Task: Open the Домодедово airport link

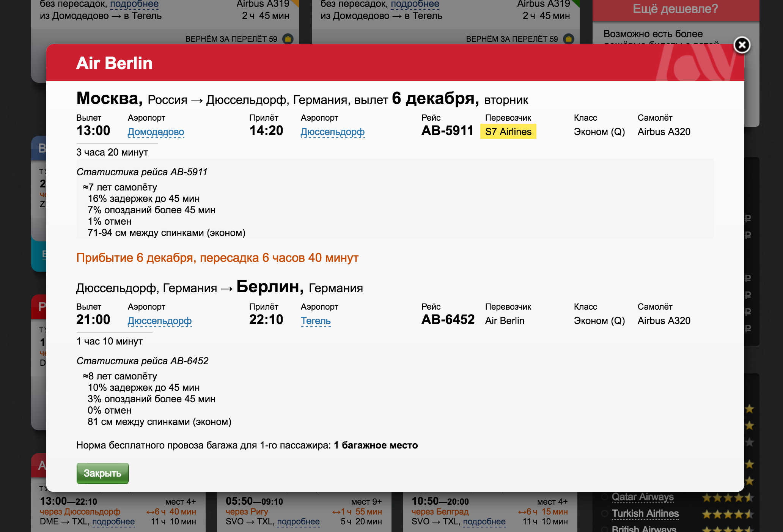Action: click(x=156, y=132)
